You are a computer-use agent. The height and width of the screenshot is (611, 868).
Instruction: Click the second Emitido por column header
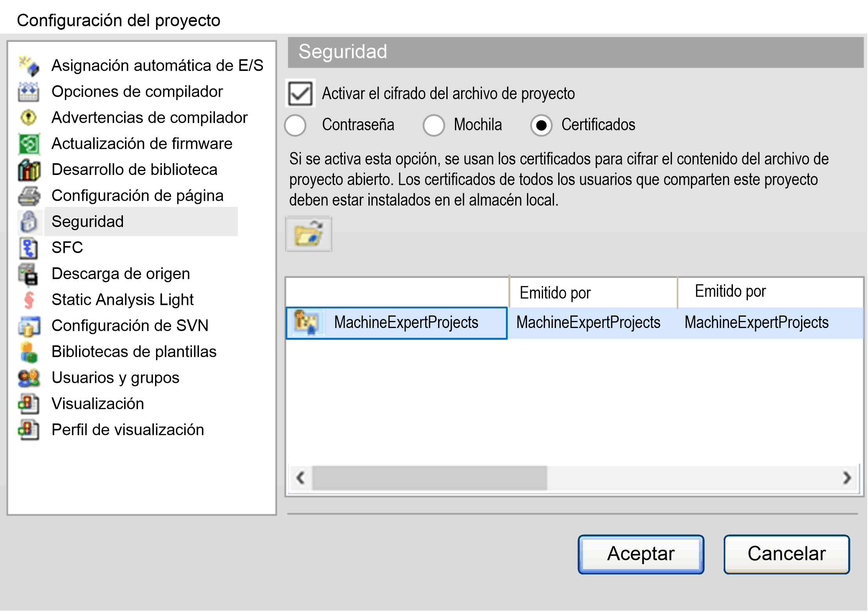(x=771, y=292)
